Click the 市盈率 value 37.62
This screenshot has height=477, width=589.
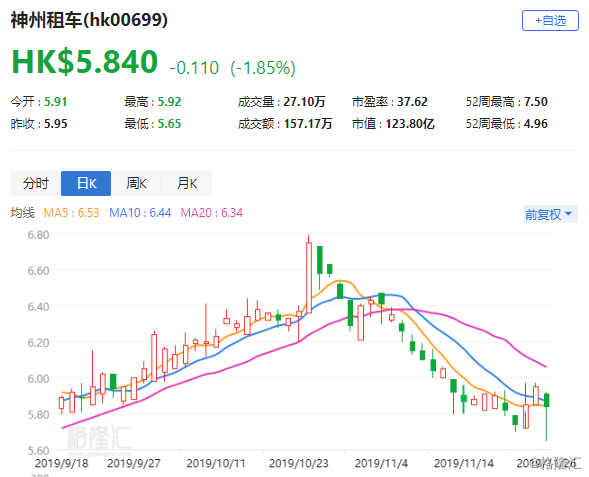(x=412, y=102)
